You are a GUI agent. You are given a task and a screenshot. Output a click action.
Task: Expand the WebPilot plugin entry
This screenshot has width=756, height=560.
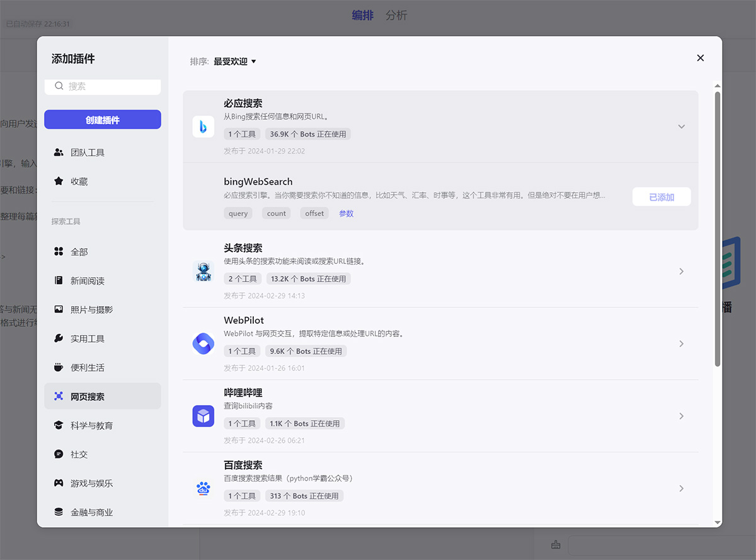pyautogui.click(x=681, y=343)
